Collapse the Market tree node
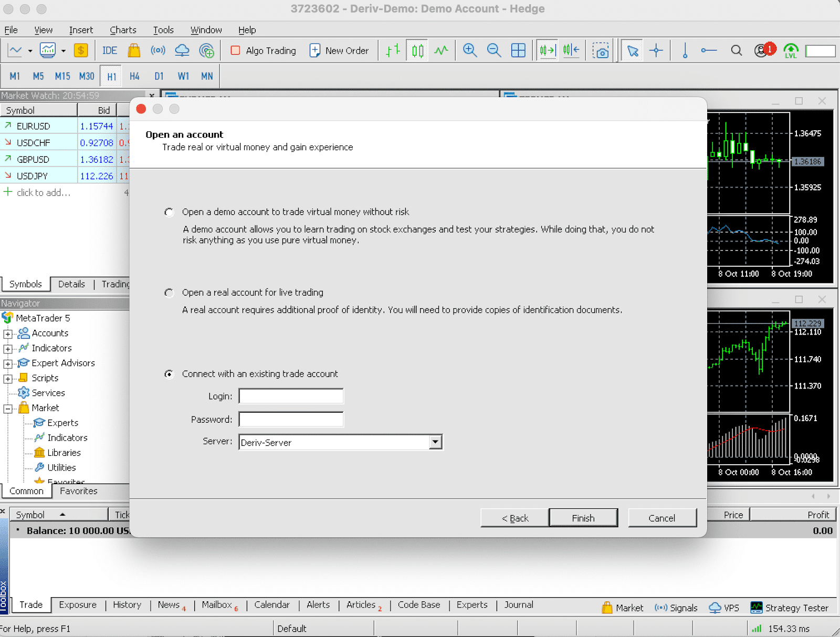Image resolution: width=840 pixels, height=637 pixels. (8, 409)
